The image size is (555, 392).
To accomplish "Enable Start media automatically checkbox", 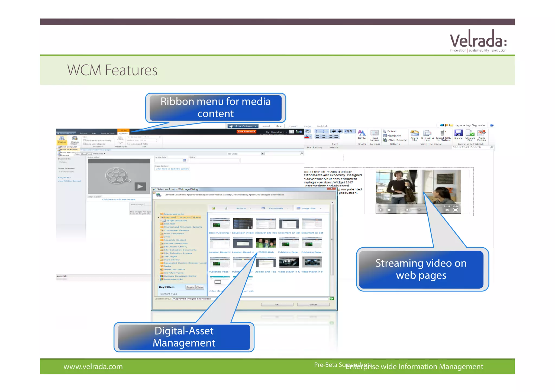I will [x=85, y=140].
